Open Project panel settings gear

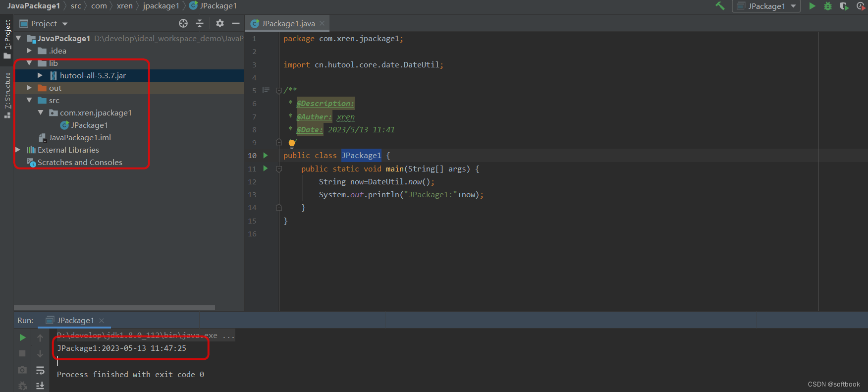click(220, 23)
